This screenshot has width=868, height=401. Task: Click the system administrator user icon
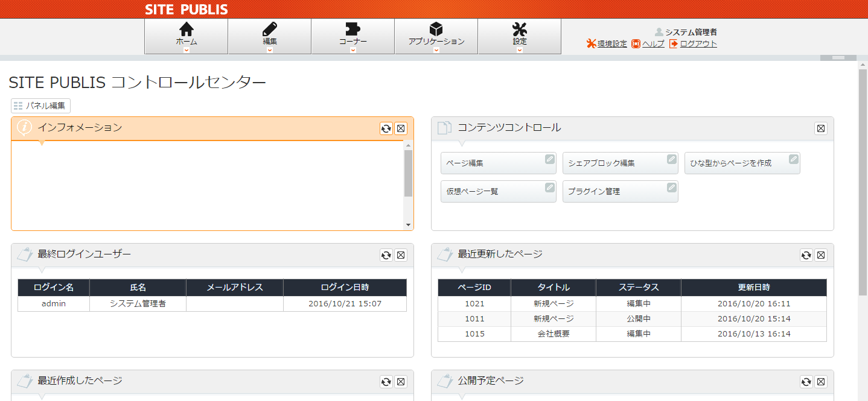click(659, 32)
